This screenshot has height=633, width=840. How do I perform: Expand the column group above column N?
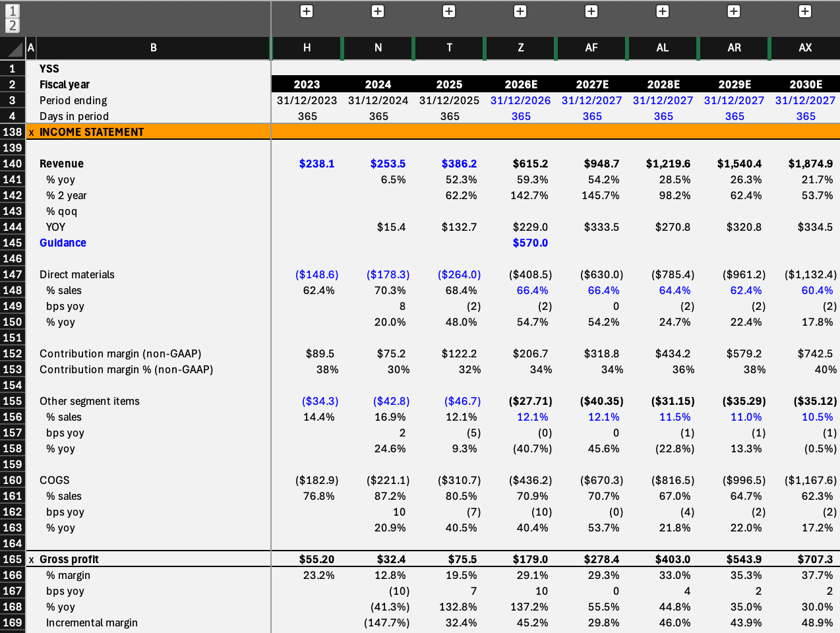[378, 11]
